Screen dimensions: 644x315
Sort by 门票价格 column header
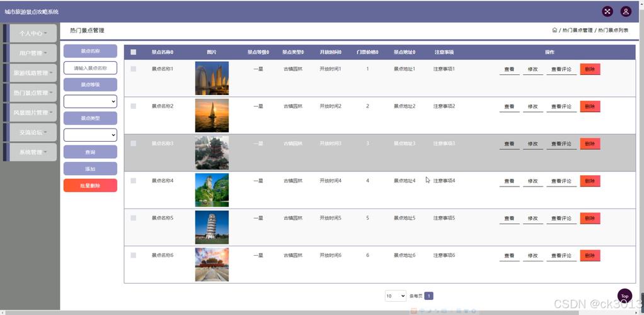click(367, 52)
